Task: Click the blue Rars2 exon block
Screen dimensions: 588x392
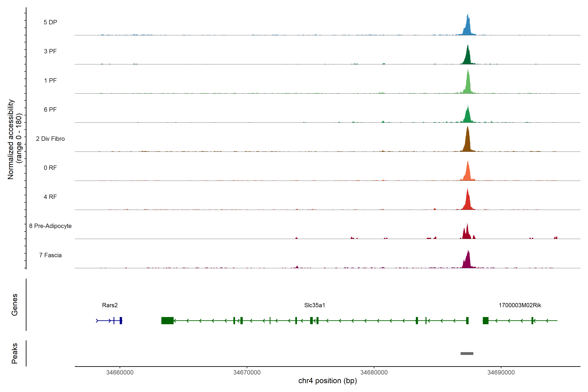Action: coord(121,320)
